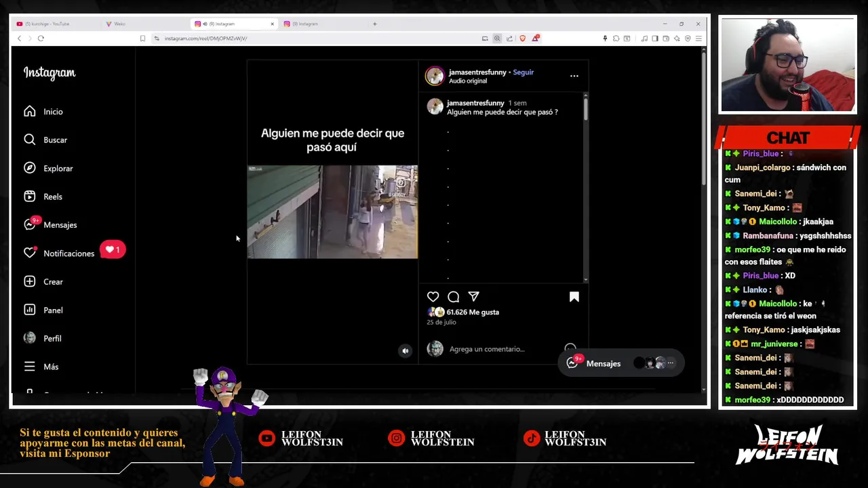Click jamasentresfunny avatar in post header
The image size is (868, 488).
[435, 76]
